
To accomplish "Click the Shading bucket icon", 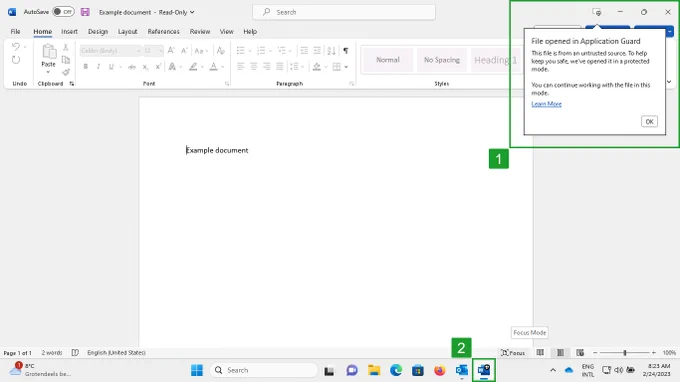I will [317, 67].
